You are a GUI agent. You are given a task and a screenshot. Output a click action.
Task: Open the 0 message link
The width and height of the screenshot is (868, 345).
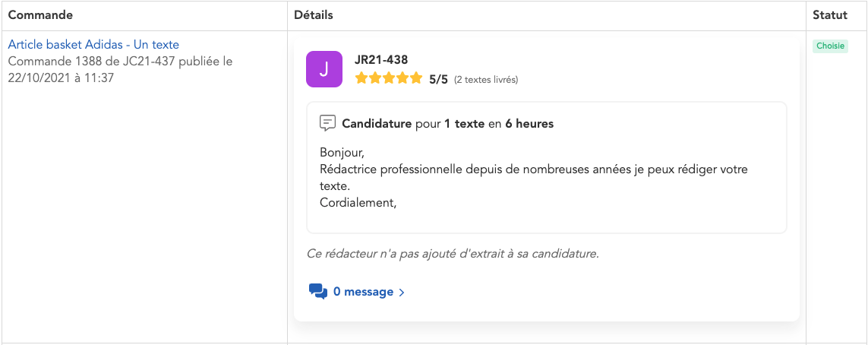point(363,292)
